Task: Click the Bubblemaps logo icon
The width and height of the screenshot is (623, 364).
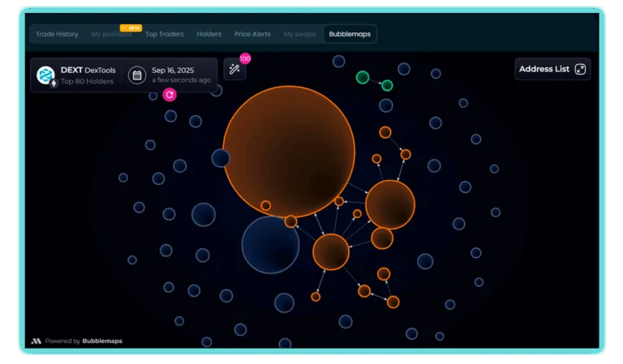Action: 37,341
